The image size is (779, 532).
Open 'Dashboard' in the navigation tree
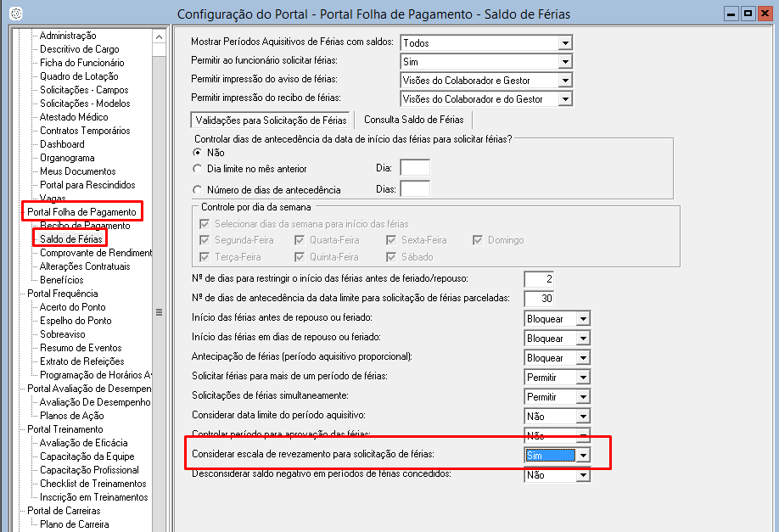click(62, 144)
